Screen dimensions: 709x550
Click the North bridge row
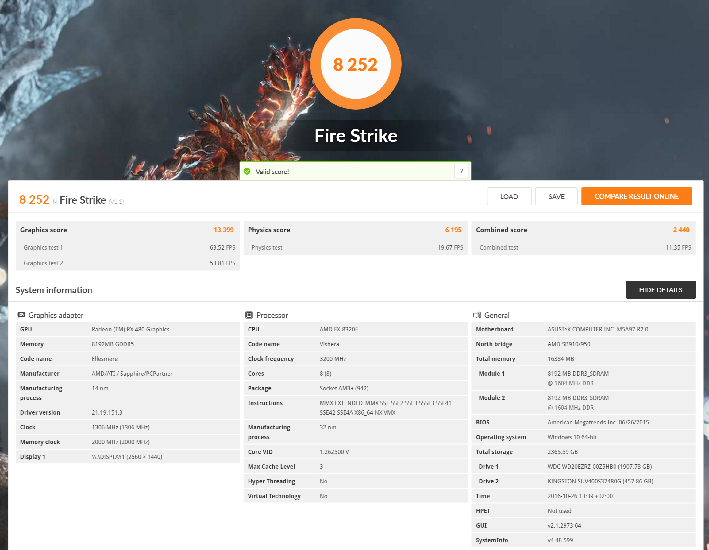click(x=583, y=344)
